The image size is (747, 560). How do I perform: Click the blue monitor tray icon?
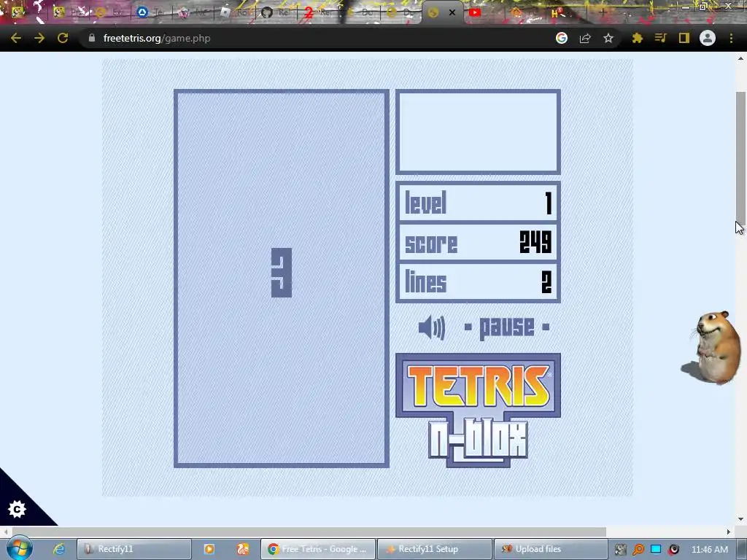(x=656, y=549)
